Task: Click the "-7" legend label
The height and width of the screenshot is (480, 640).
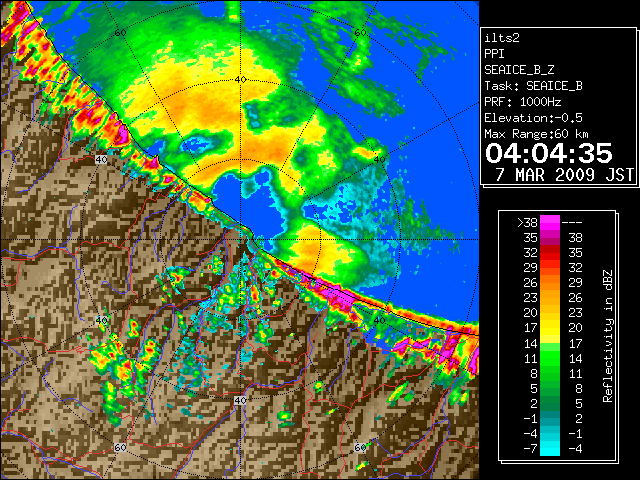Action: (530, 449)
